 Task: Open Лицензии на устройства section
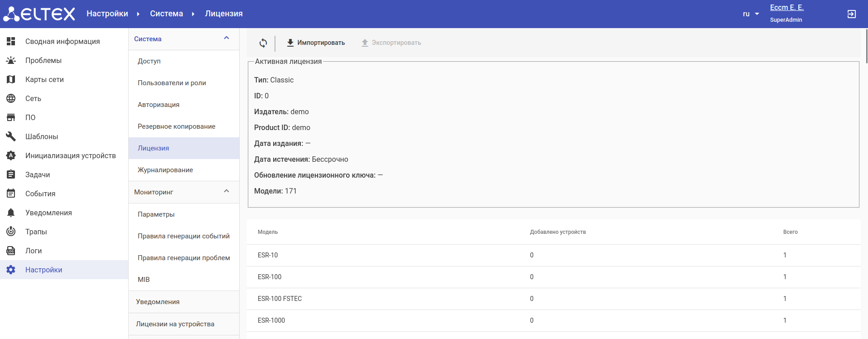pos(175,324)
